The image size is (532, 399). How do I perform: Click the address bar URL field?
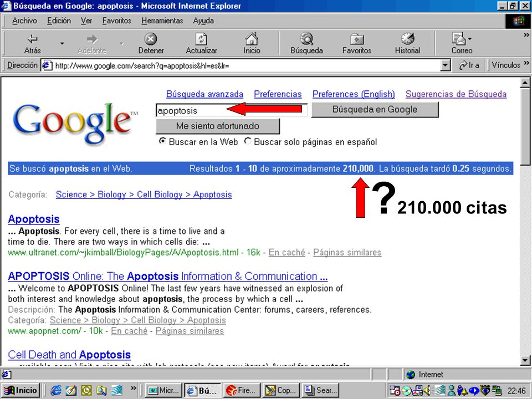(247, 65)
